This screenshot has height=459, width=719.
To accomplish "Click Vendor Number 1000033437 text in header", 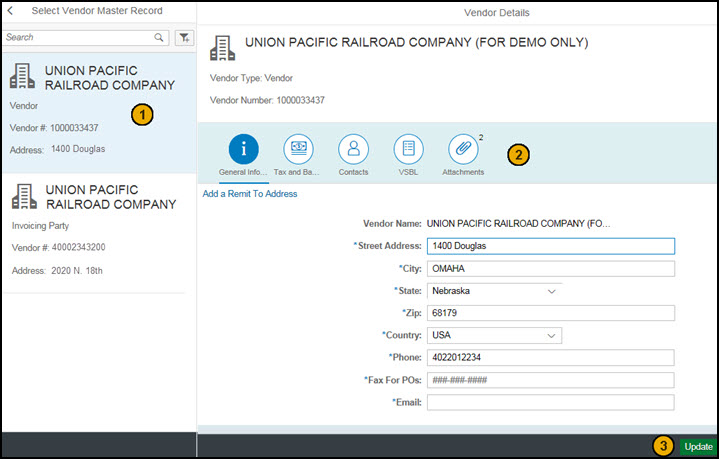I will [x=267, y=100].
